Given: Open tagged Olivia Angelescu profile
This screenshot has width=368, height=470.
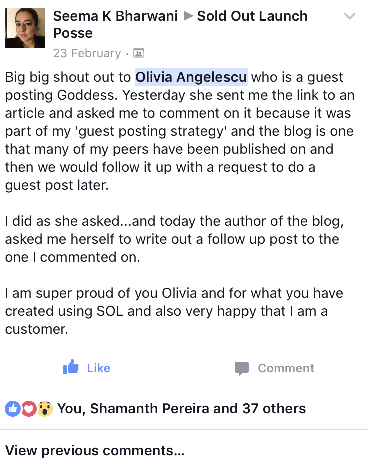Looking at the screenshot, I should click(x=191, y=77).
